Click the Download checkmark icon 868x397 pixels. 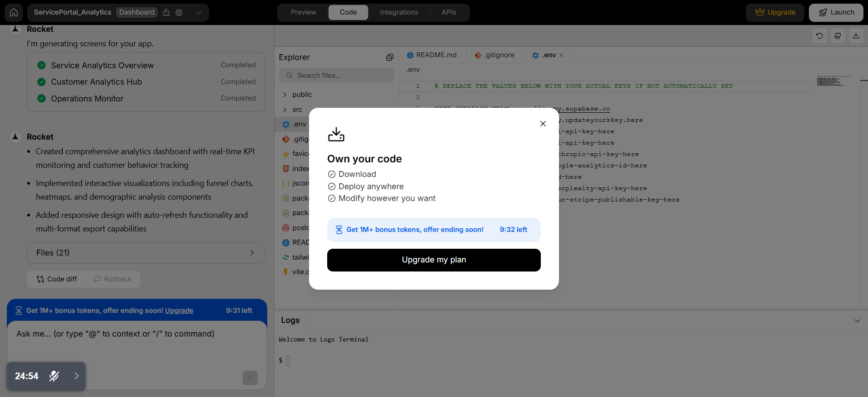click(x=332, y=174)
